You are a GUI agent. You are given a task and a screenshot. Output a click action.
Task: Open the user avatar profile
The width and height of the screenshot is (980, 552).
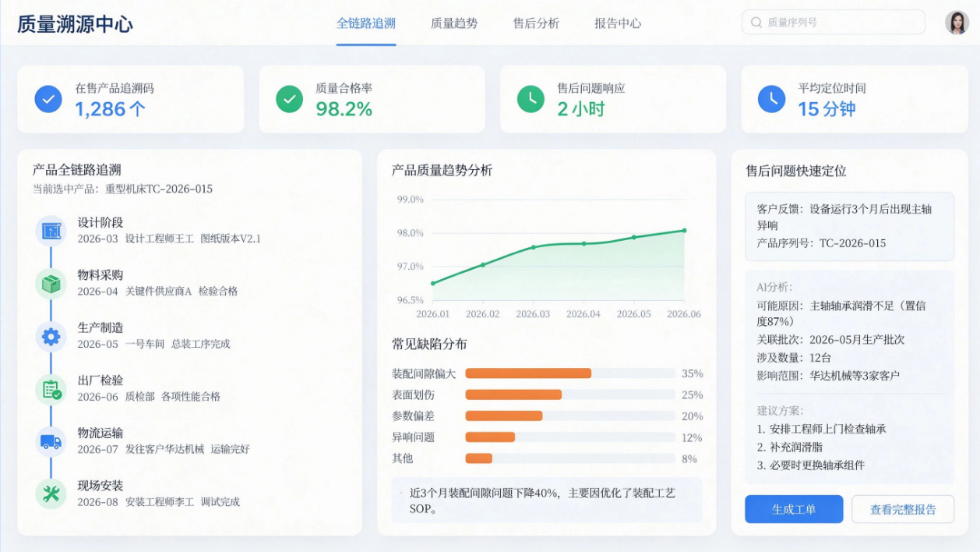(957, 23)
